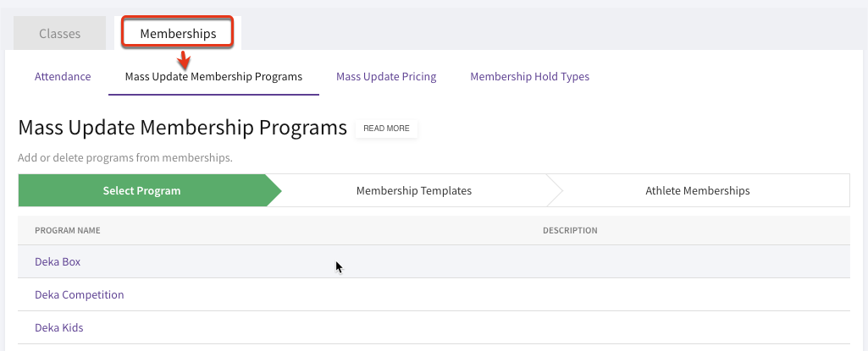
Task: Go to Athlete Memberships step
Action: click(x=698, y=190)
